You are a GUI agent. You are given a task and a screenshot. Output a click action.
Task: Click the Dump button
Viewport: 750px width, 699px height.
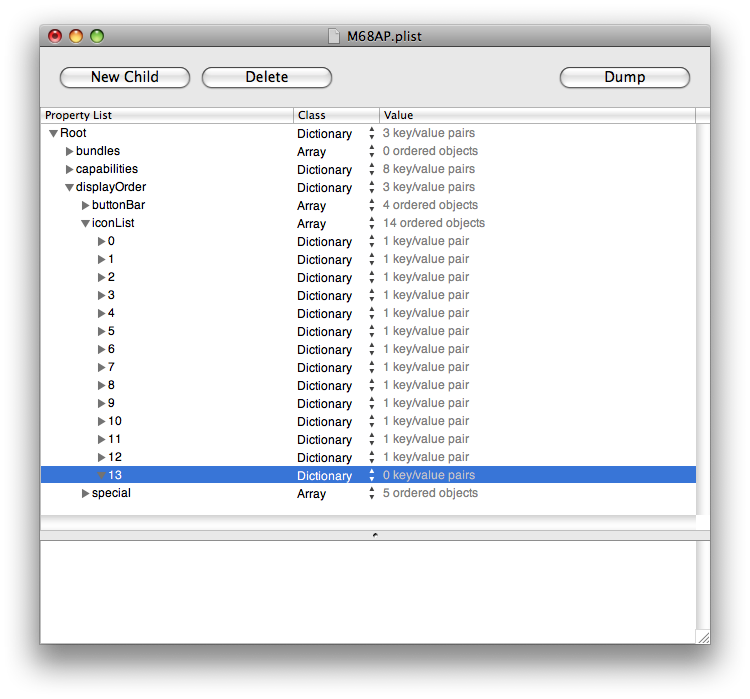coord(625,78)
